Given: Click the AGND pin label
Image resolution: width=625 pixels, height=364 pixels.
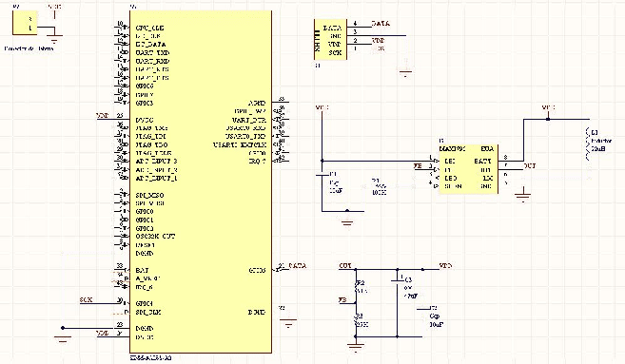Looking at the screenshot, I should [x=257, y=104].
